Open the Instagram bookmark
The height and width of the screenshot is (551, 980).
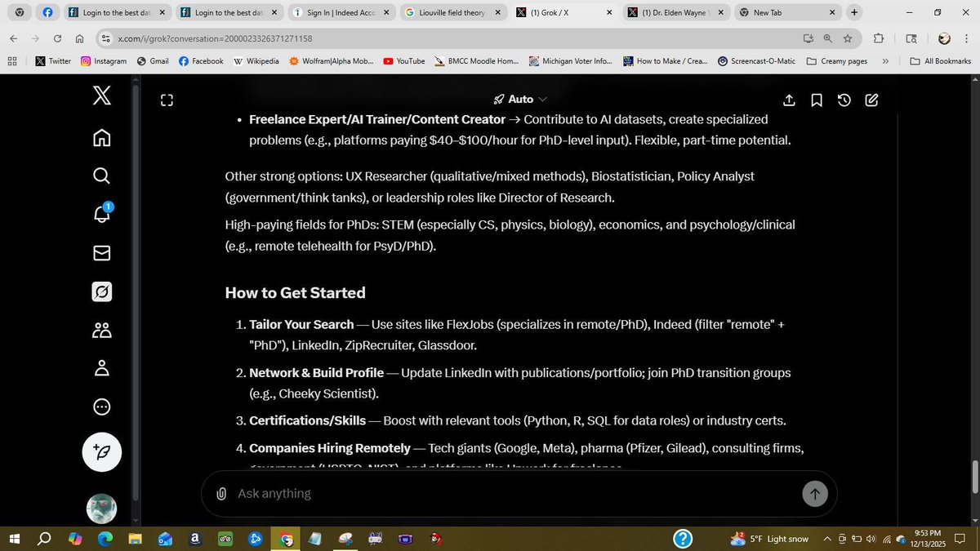coord(104,61)
